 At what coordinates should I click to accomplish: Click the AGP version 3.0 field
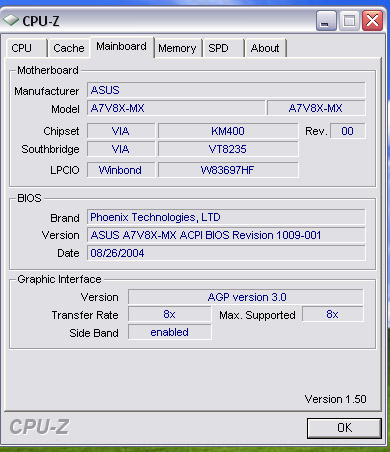[x=246, y=297]
